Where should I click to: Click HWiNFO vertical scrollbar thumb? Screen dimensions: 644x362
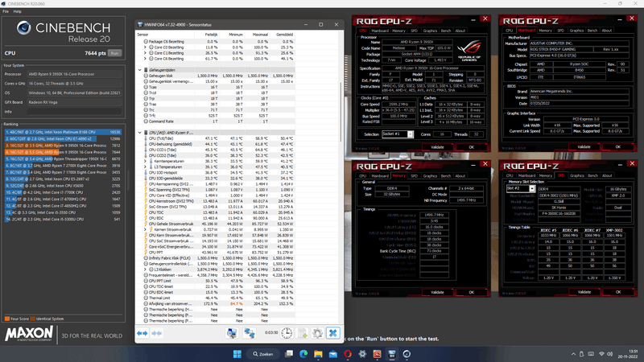click(x=341, y=112)
